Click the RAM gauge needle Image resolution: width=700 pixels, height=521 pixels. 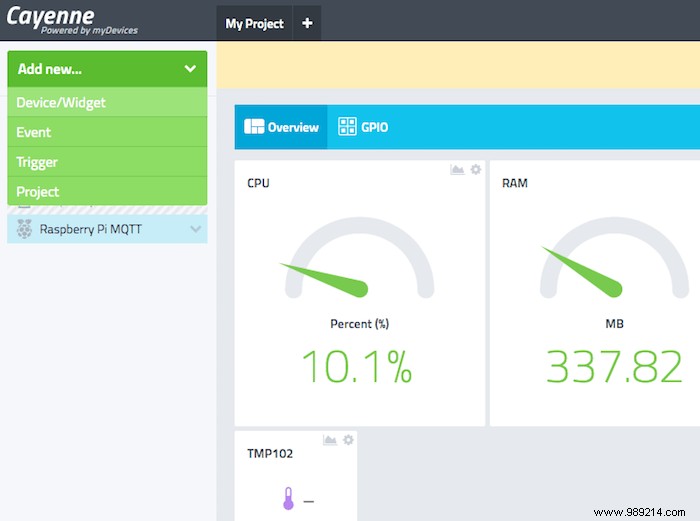(583, 271)
